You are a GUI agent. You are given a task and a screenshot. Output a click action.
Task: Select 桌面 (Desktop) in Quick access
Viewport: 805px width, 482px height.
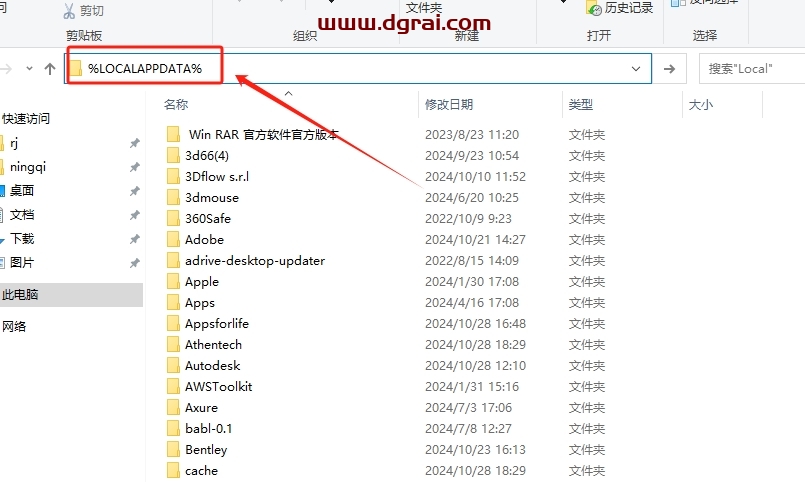point(22,191)
